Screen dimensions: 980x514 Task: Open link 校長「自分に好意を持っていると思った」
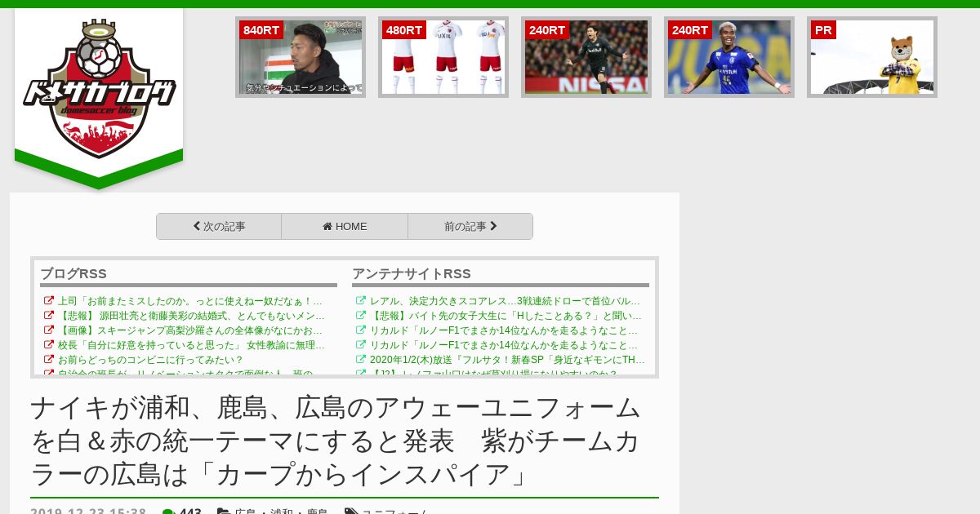(x=191, y=345)
